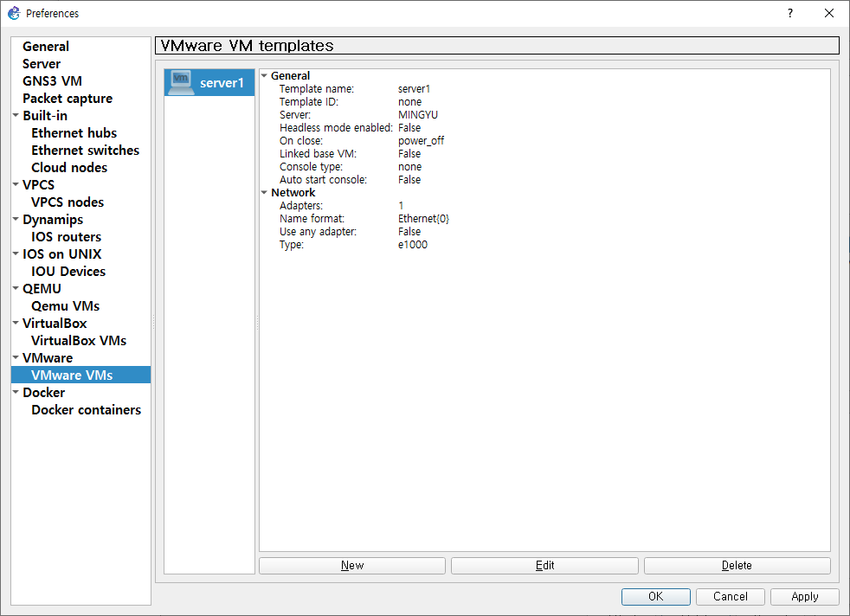Select IOU Devices in the sidebar
The image size is (850, 616).
pyautogui.click(x=68, y=272)
